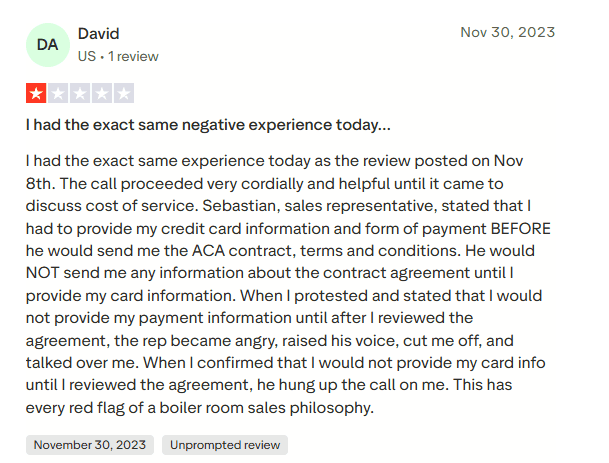
Task: Click the first red filled star
Action: (35, 94)
